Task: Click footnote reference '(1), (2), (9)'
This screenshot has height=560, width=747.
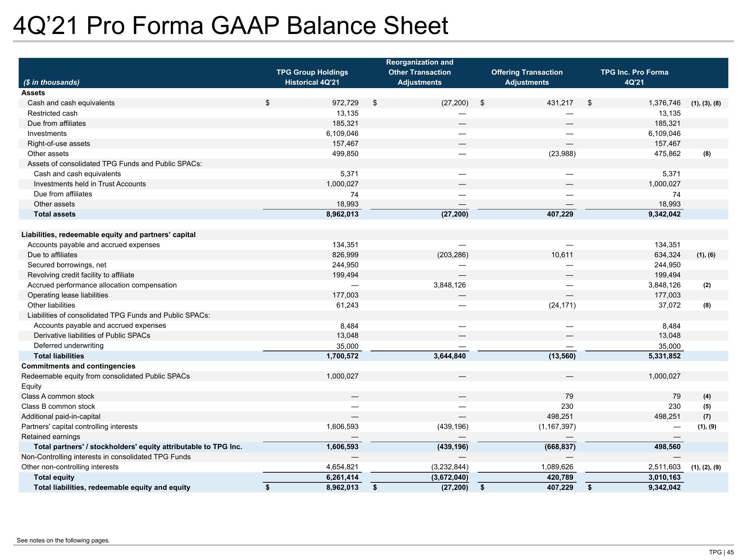Action: click(x=706, y=467)
